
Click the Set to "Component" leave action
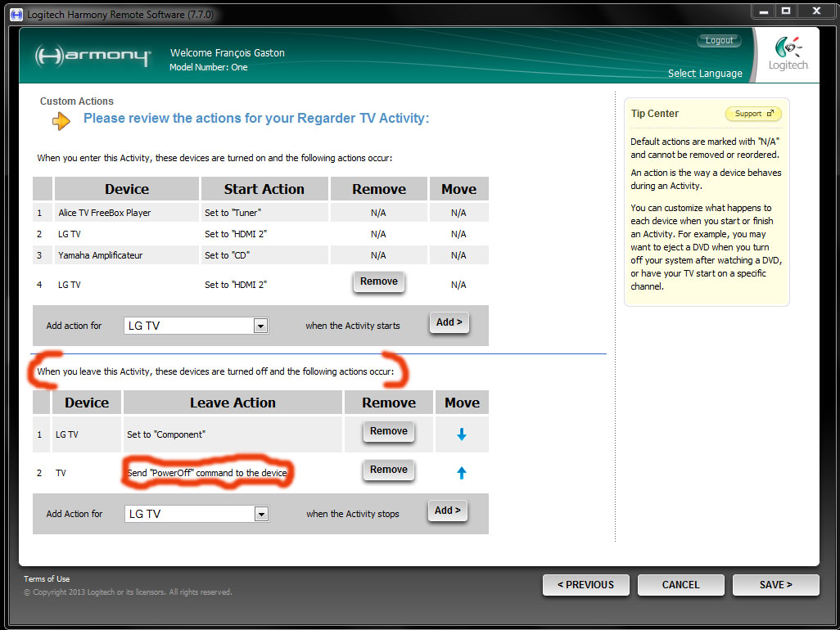point(166,434)
